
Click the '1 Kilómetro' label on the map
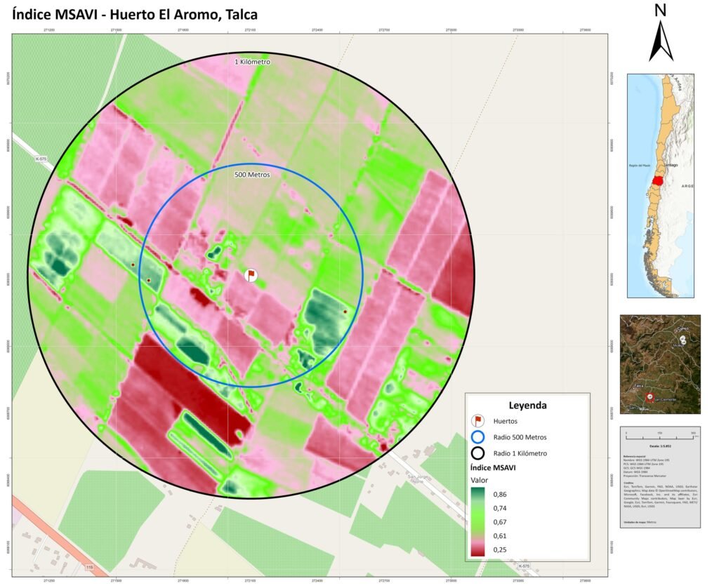click(252, 62)
